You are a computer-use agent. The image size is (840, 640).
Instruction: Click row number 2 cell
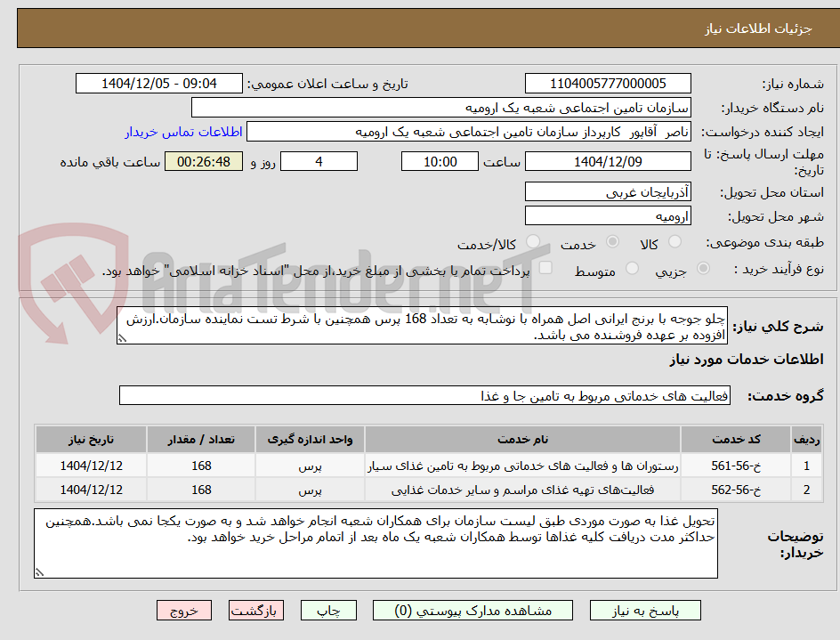click(x=807, y=490)
